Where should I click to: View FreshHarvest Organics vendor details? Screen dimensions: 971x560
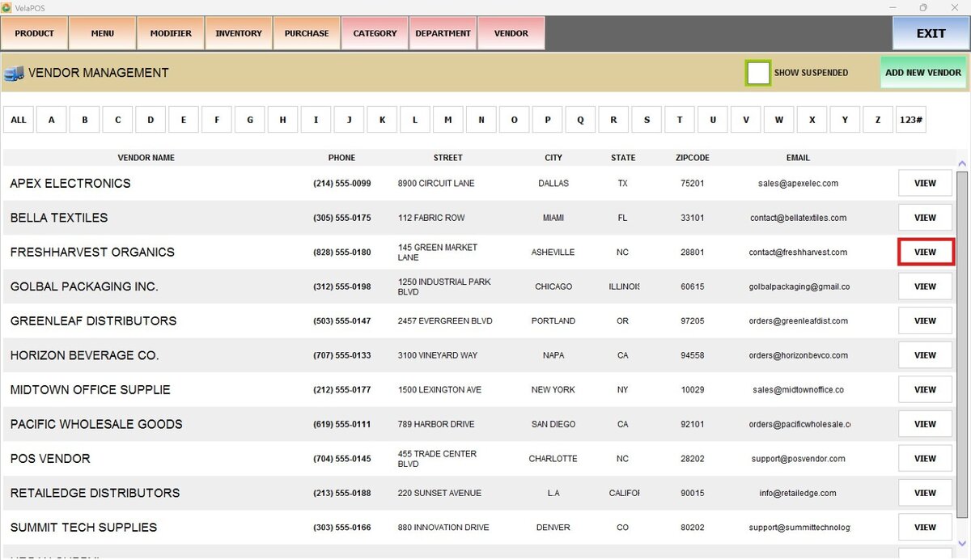(x=926, y=252)
